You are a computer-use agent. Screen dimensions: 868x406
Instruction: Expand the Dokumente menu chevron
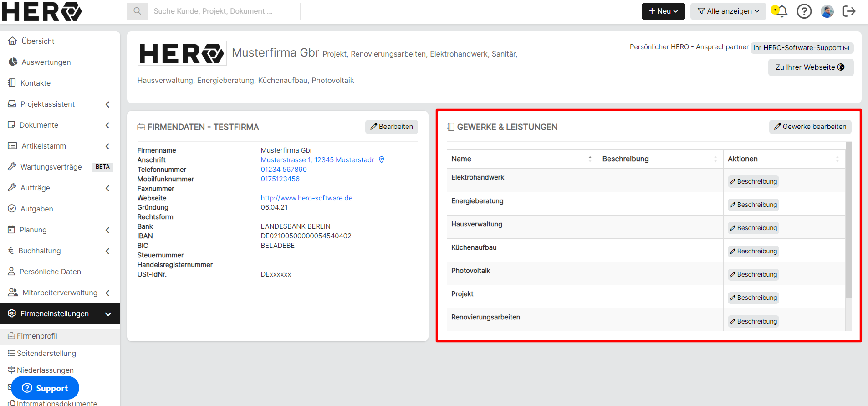point(107,125)
